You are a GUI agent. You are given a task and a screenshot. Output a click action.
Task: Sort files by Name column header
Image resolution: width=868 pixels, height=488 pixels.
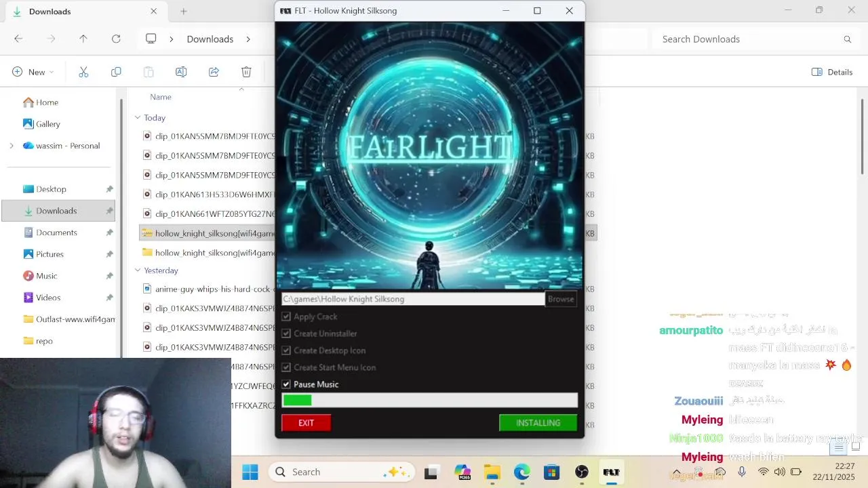(161, 97)
